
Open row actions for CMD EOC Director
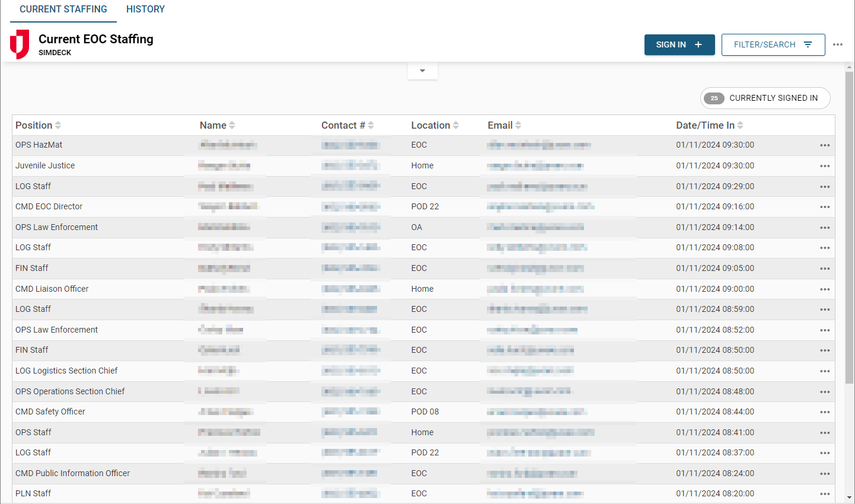[824, 207]
